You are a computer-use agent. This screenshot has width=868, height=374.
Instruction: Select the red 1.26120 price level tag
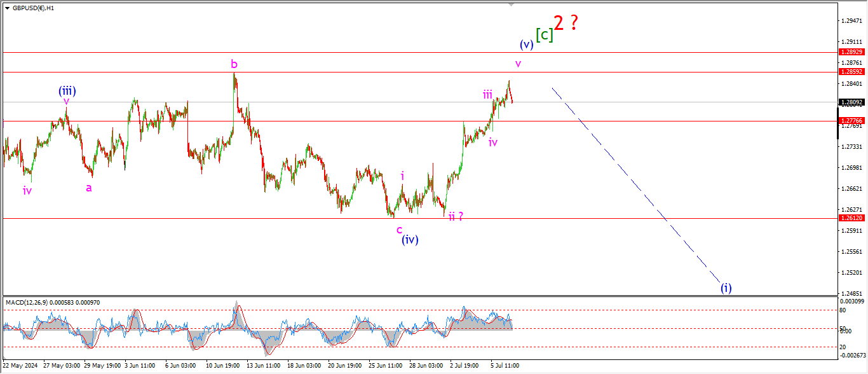tap(850, 218)
